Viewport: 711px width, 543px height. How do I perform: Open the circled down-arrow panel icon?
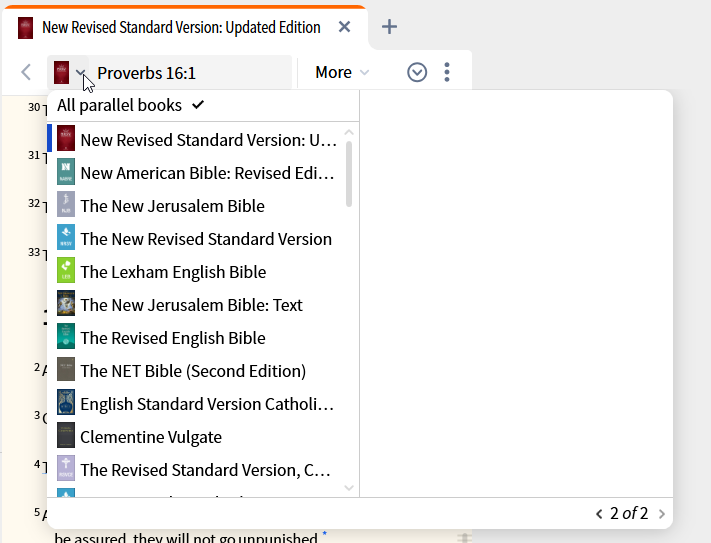[x=417, y=73]
